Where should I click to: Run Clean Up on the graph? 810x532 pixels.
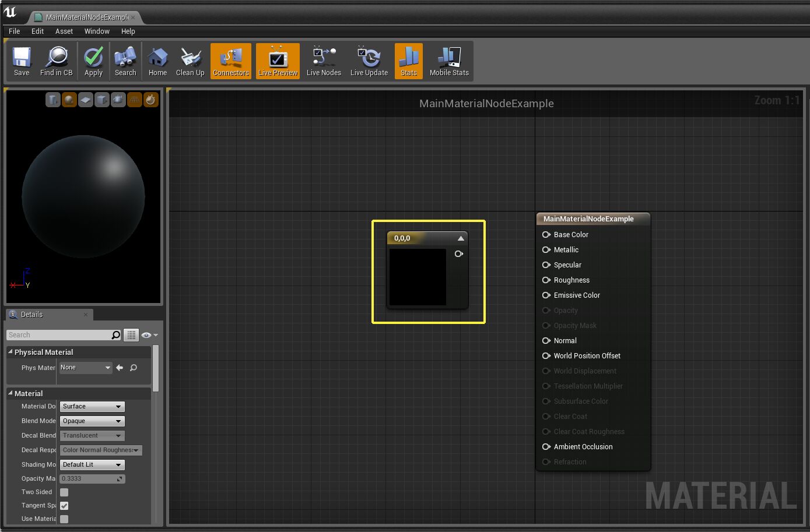pos(190,61)
